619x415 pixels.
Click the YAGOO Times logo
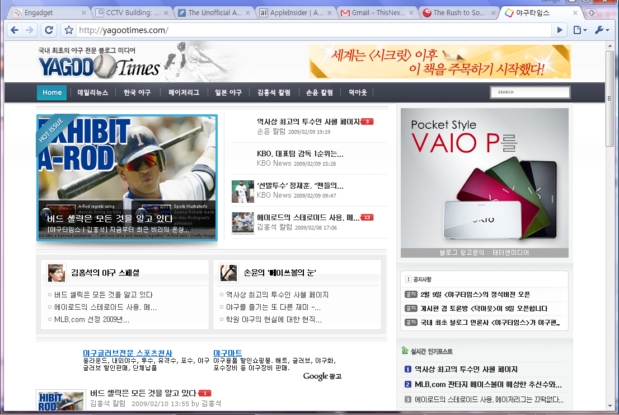click(x=99, y=66)
